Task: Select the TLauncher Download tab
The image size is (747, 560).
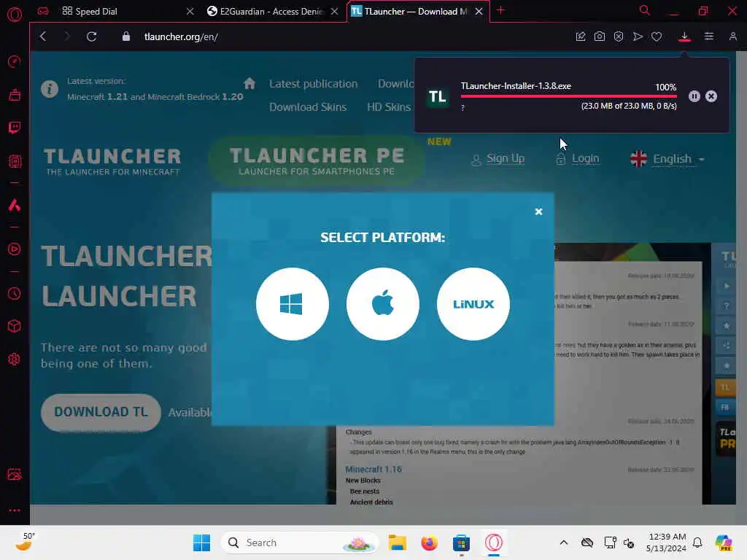Action: pyautogui.click(x=415, y=11)
